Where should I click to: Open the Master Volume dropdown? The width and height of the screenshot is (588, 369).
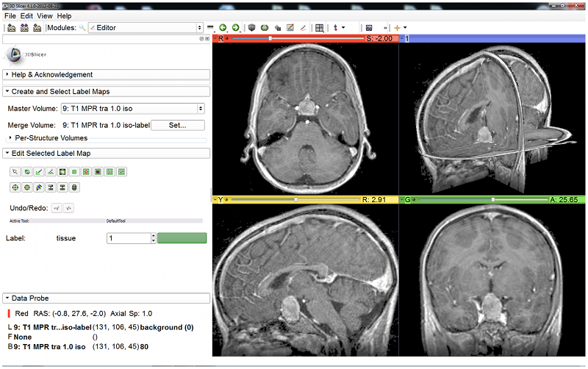[132, 109]
